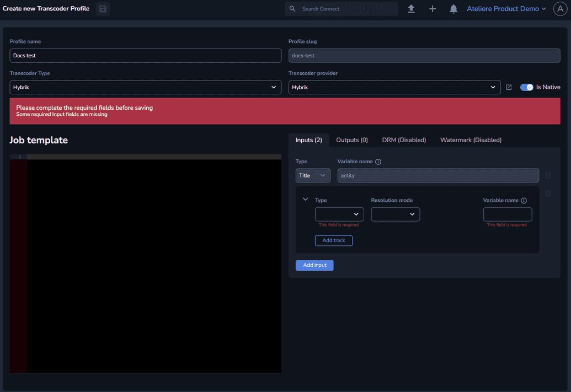Open the user avatar menu
Image resolution: width=571 pixels, height=392 pixels.
click(560, 9)
